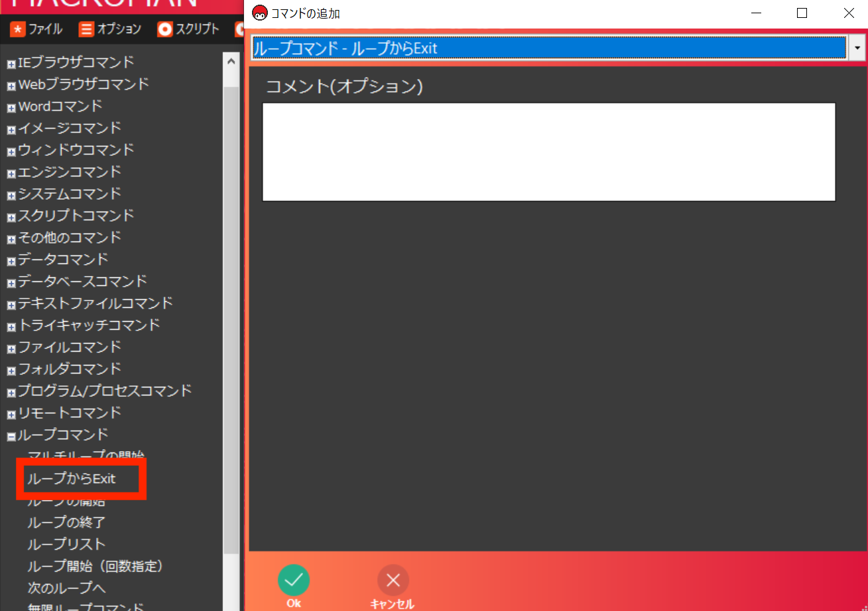This screenshot has width=868, height=611.
Task: Click into the コメント(オプション) text box
Action: [549, 152]
